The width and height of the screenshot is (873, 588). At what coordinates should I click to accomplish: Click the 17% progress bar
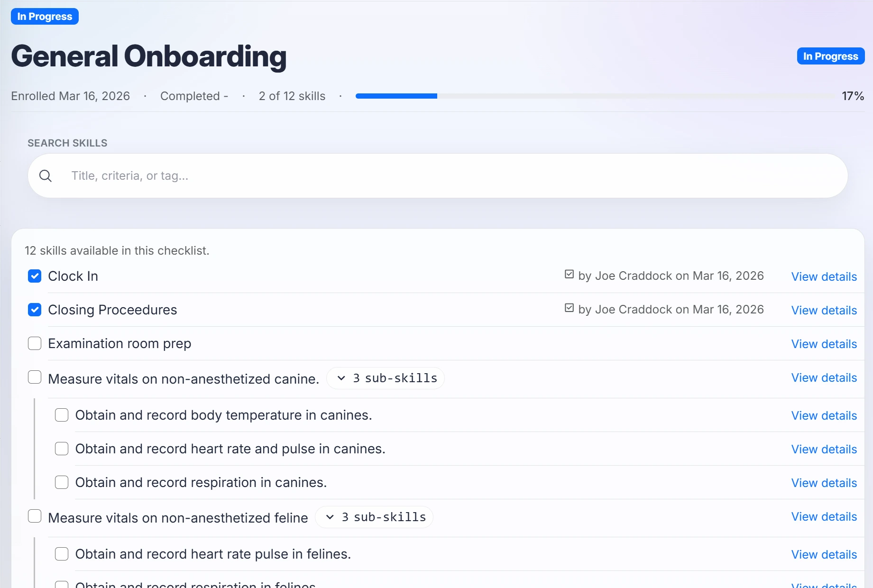595,96
